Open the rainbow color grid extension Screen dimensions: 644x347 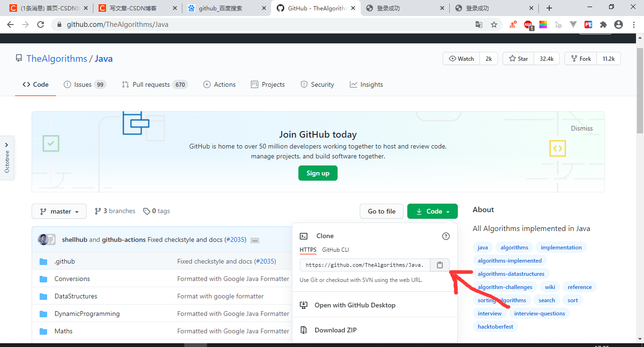pos(543,25)
